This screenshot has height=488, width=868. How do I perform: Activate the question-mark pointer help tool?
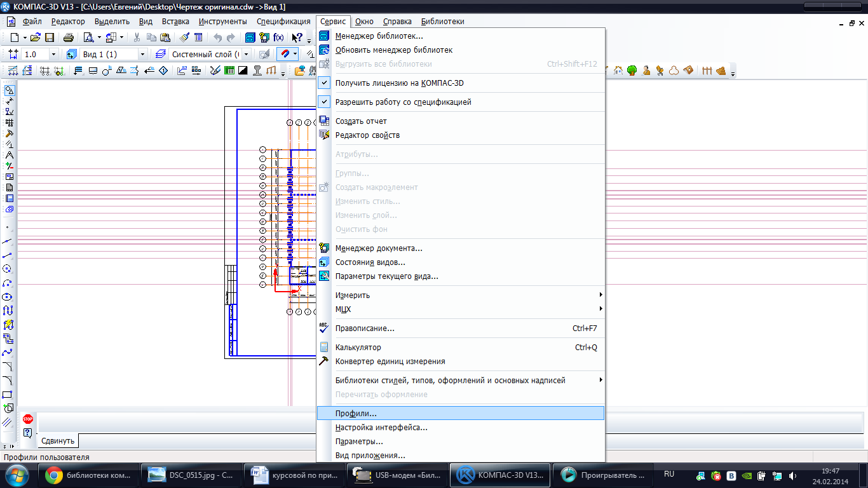(297, 37)
